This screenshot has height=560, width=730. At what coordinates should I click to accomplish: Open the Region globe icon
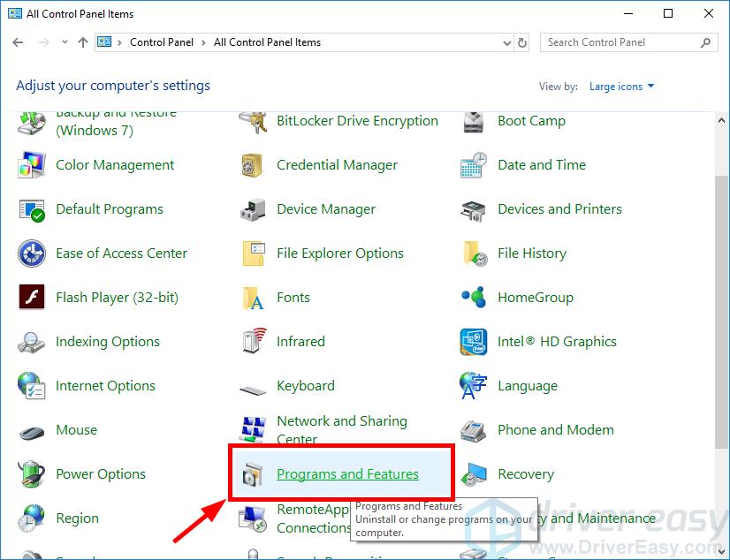pos(31,518)
